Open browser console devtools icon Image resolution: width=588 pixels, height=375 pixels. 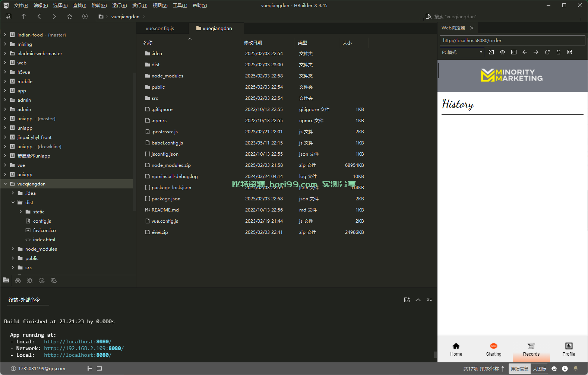(514, 52)
